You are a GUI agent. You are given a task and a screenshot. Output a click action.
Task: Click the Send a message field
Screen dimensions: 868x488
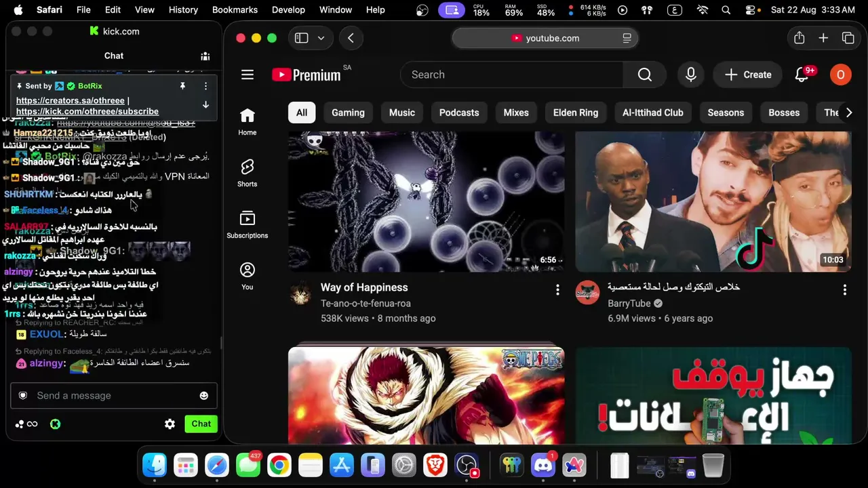click(x=114, y=396)
